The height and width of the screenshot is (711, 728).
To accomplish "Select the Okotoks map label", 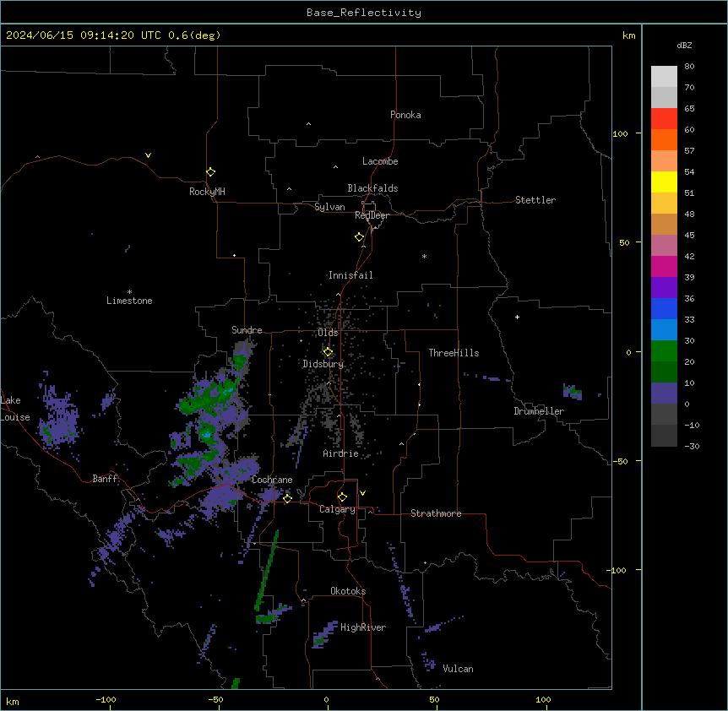I will click(348, 591).
